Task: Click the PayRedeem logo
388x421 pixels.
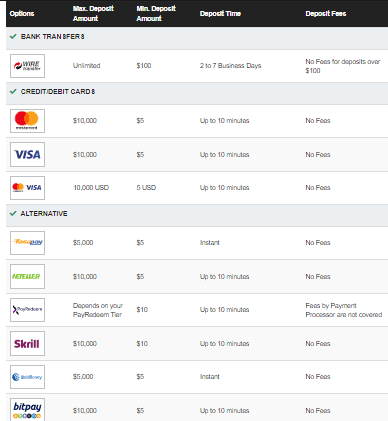Action: [27, 310]
